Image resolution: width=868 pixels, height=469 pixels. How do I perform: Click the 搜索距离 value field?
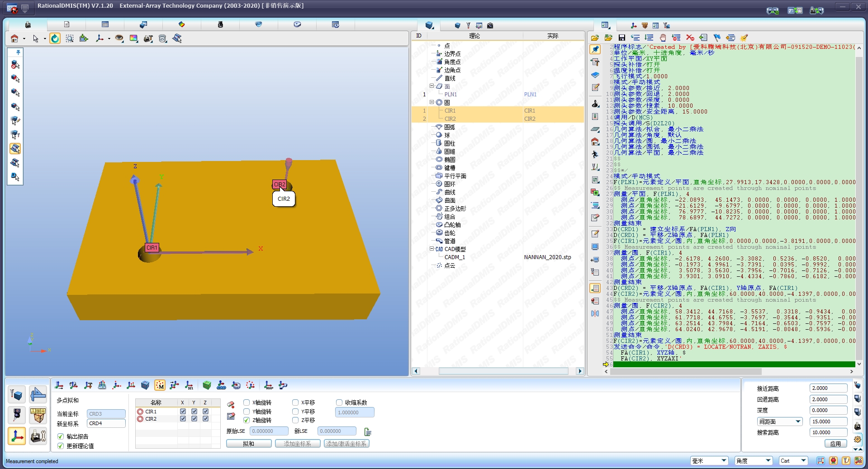(828, 432)
